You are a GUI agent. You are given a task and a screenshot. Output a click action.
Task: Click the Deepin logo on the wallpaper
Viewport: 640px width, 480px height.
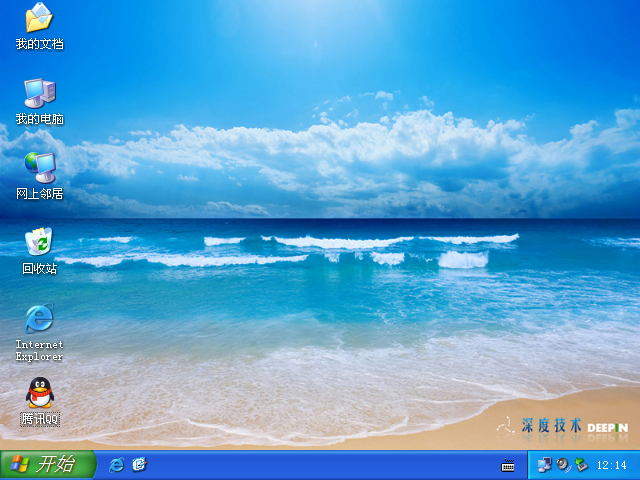(x=607, y=427)
